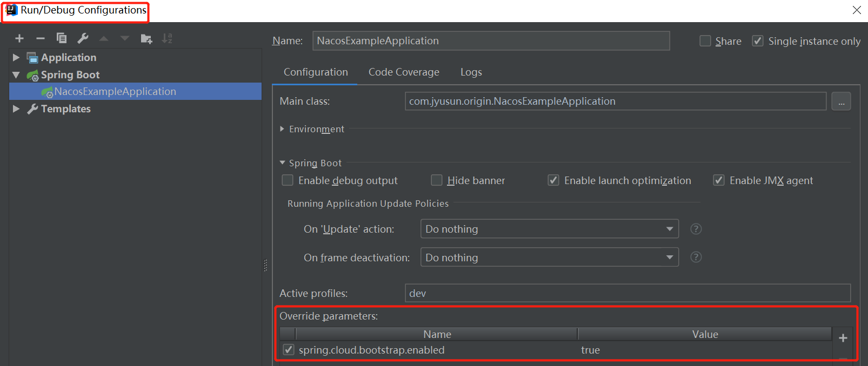Image resolution: width=868 pixels, height=366 pixels.
Task: Click the Name column header
Action: tap(437, 335)
